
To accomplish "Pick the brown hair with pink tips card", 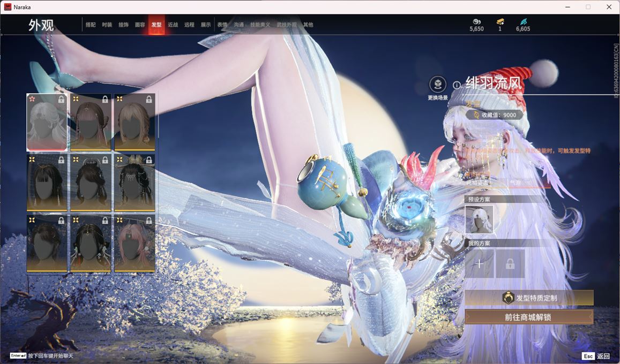I will tap(91, 122).
